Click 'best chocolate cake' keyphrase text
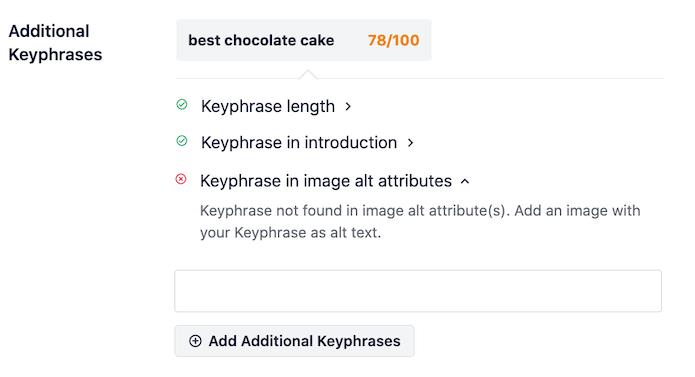The image size is (695, 377). tap(261, 40)
